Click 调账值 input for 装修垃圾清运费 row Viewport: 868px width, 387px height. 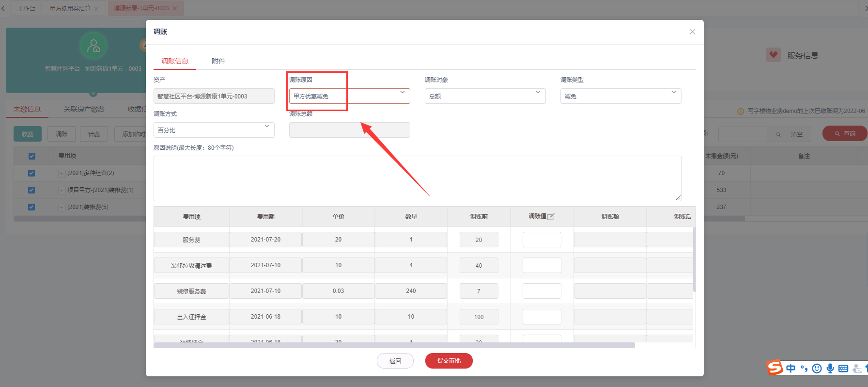(542, 265)
